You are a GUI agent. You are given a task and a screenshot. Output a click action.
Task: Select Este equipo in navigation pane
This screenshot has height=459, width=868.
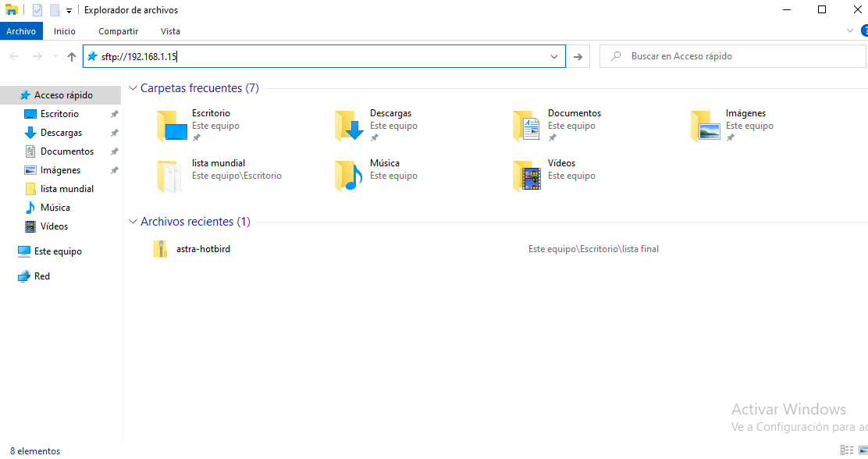pyautogui.click(x=58, y=251)
